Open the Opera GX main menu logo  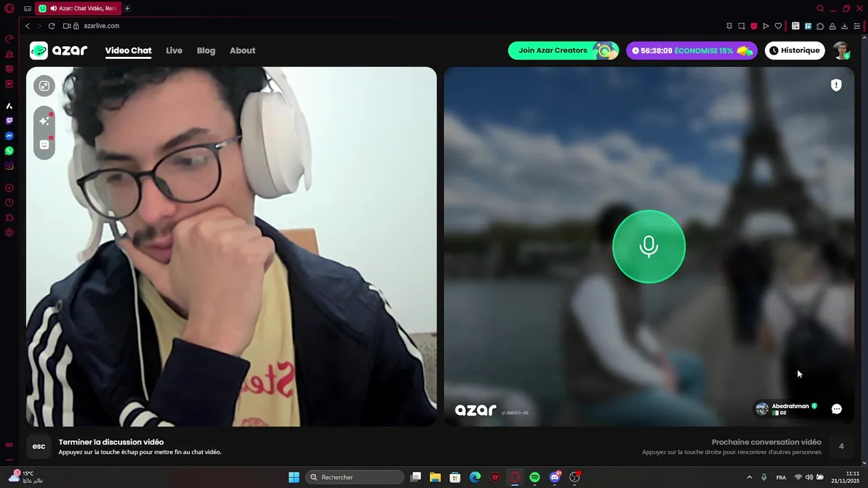(9, 9)
